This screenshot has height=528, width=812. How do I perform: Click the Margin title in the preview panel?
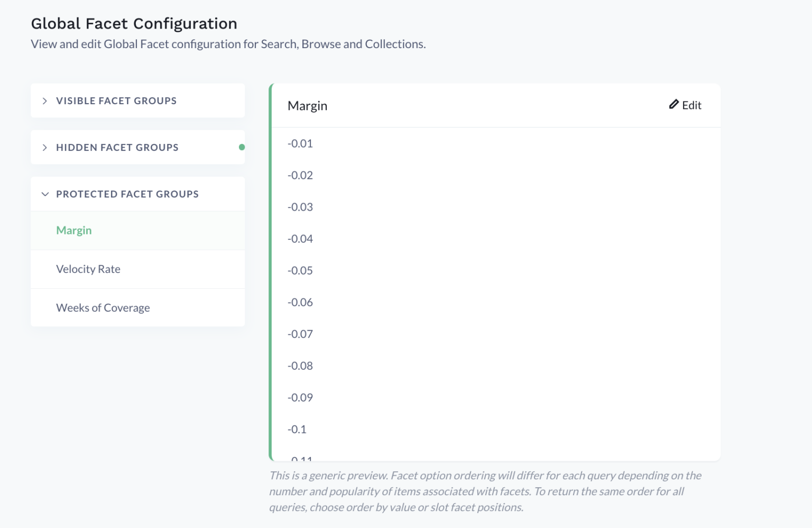click(307, 105)
